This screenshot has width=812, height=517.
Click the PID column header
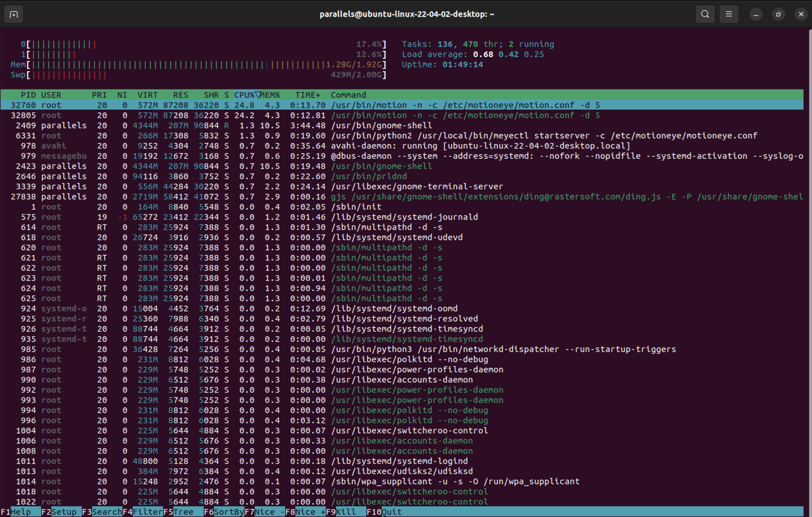[x=28, y=95]
